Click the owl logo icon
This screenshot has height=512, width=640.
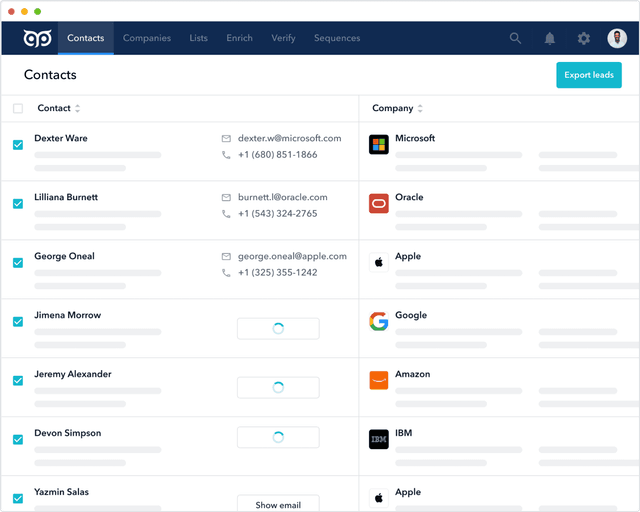click(37, 38)
